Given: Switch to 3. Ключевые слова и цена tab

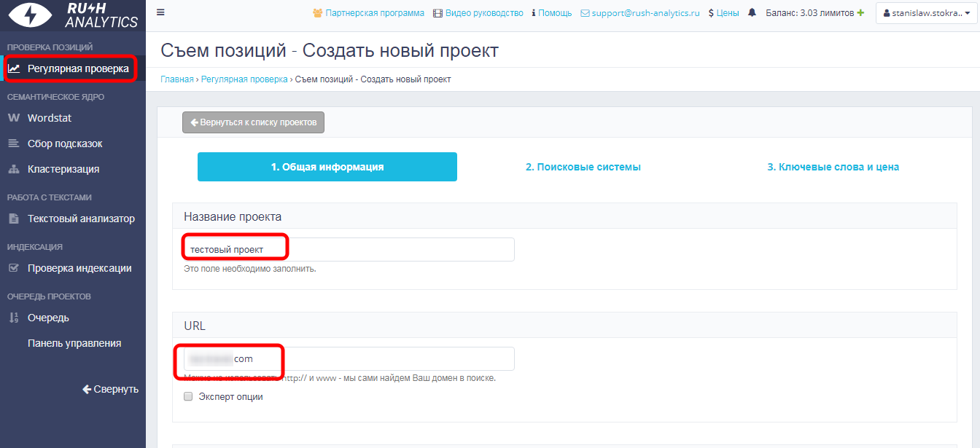Looking at the screenshot, I should tap(833, 167).
